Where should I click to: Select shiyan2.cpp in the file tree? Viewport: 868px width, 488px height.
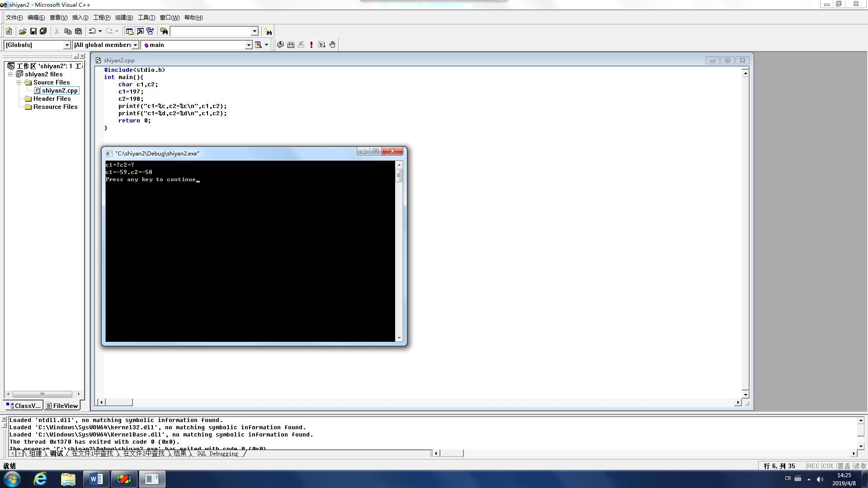[60, 90]
